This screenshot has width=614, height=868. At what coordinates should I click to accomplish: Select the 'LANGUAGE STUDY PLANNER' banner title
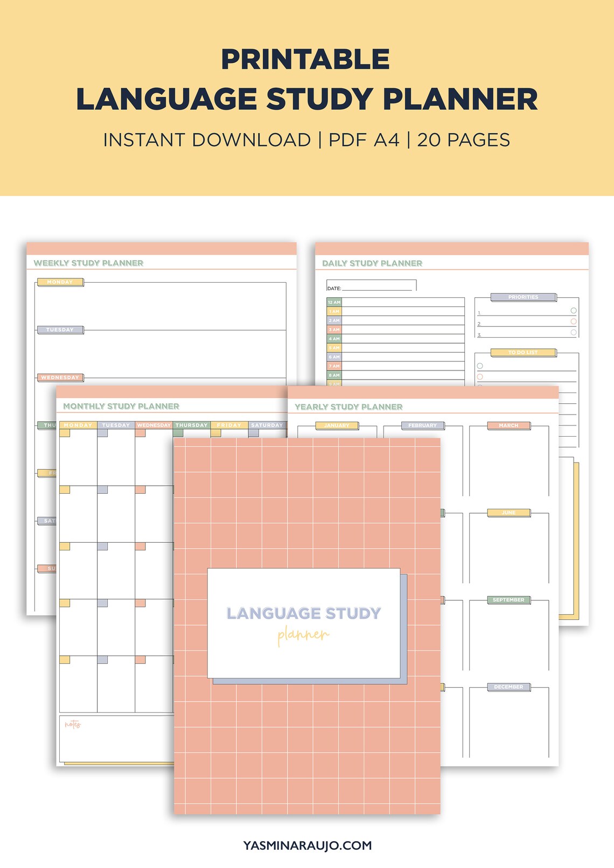(307, 99)
